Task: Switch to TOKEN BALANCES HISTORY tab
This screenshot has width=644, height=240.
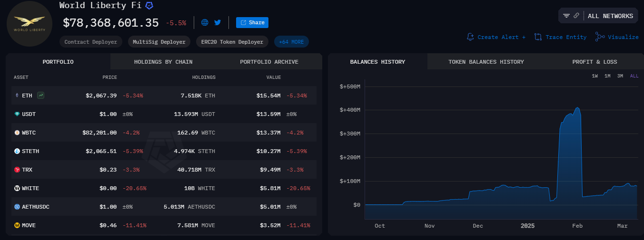Action: coord(486,62)
